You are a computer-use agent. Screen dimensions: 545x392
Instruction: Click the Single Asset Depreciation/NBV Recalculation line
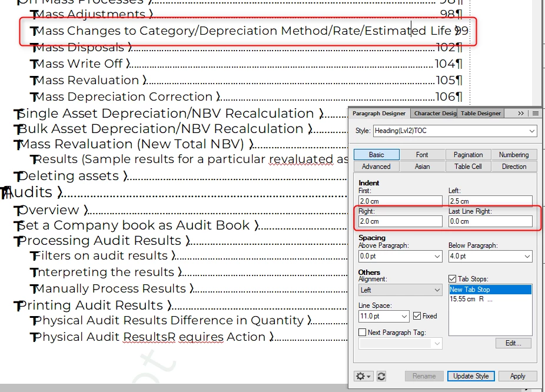click(x=181, y=114)
